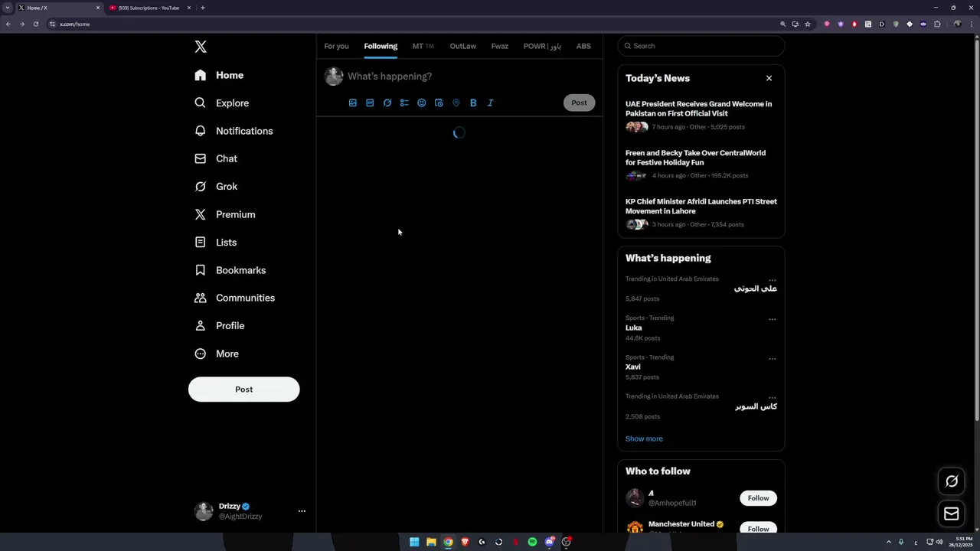The image size is (980, 551).
Task: Bookmark this page with star icon
Action: [807, 24]
